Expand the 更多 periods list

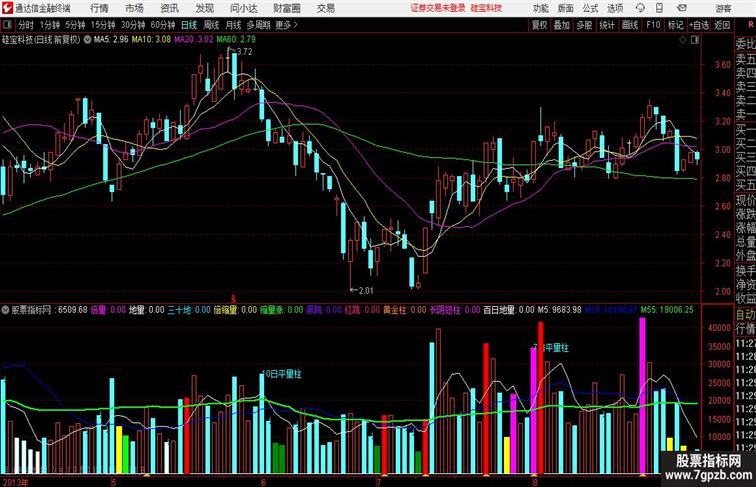tap(286, 25)
